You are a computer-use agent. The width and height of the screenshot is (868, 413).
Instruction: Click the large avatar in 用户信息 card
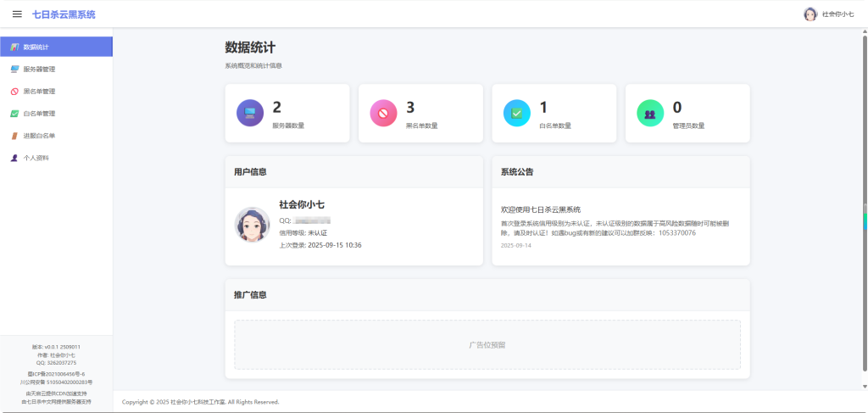coord(253,225)
